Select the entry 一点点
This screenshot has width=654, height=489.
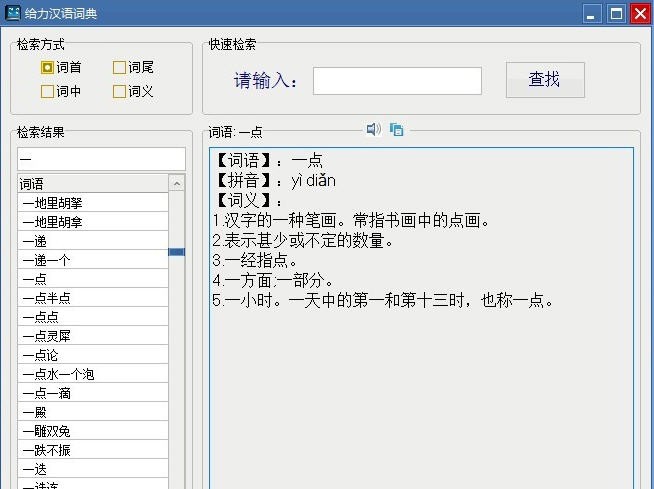pyautogui.click(x=93, y=317)
